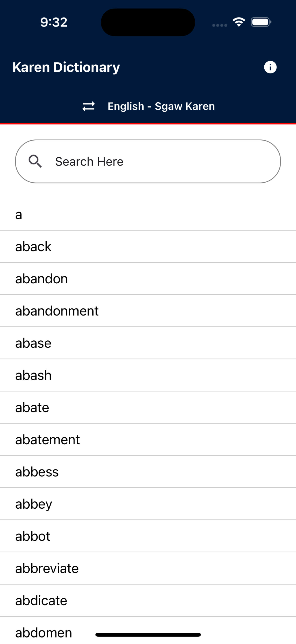Switch translation direction with the swap toggle
The width and height of the screenshot is (296, 644).
(89, 106)
